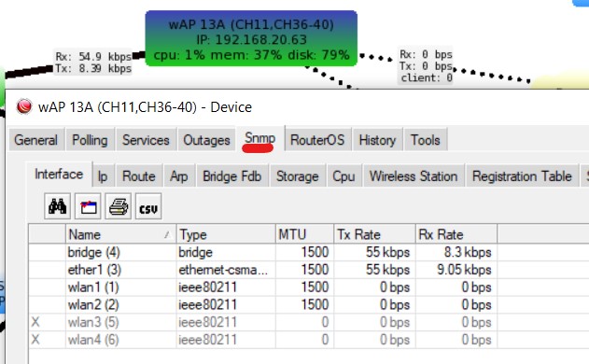This screenshot has width=589, height=364.
Task: Select the wAP 13A device node on map
Action: 251,38
